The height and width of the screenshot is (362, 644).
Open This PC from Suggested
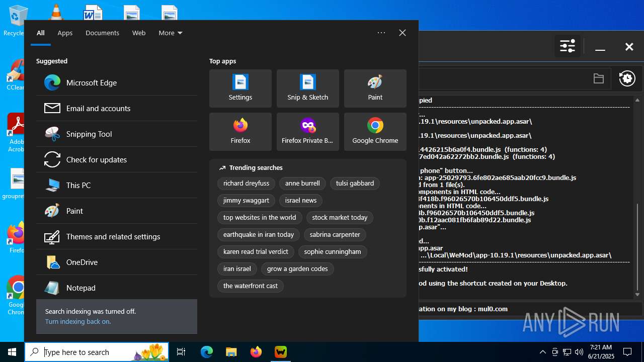[x=117, y=186]
